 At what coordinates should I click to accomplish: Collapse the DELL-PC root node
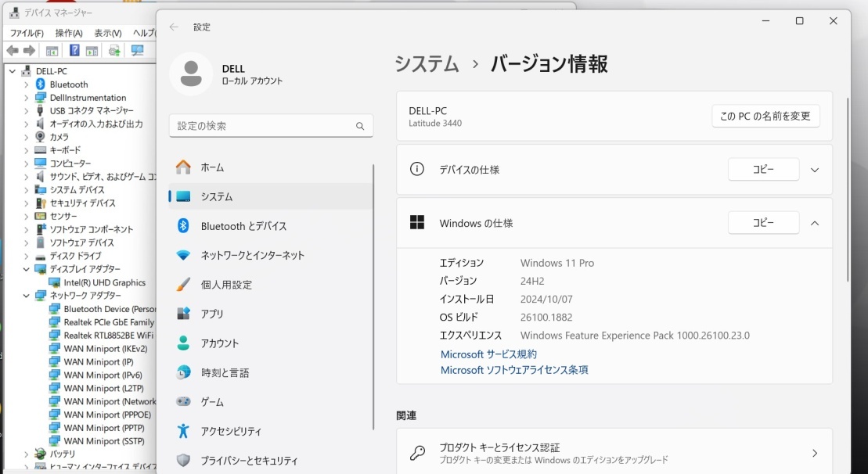click(13, 71)
